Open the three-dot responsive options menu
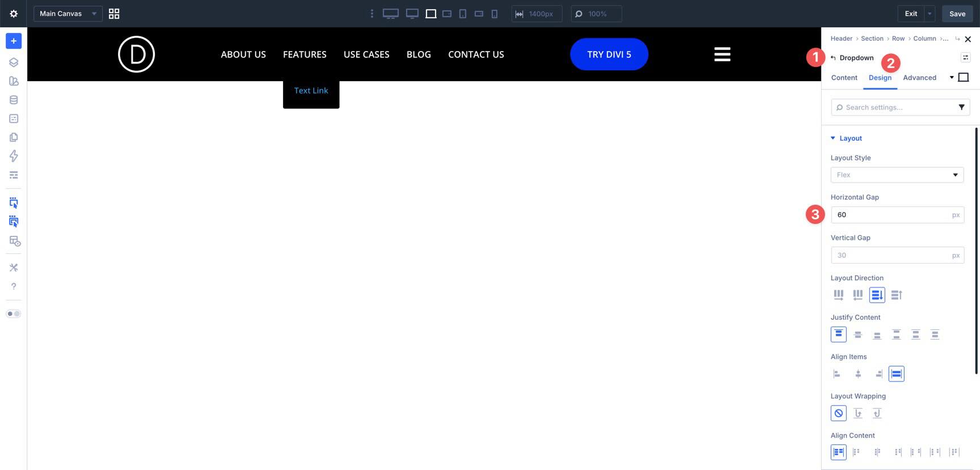The image size is (980, 470). pyautogui.click(x=372, y=14)
